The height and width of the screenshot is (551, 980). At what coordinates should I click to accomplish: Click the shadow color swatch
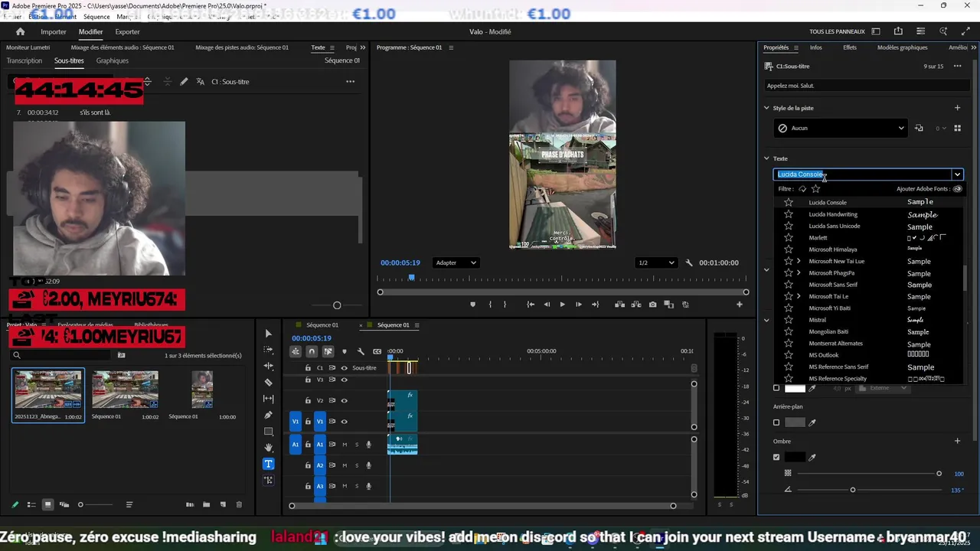pyautogui.click(x=795, y=457)
